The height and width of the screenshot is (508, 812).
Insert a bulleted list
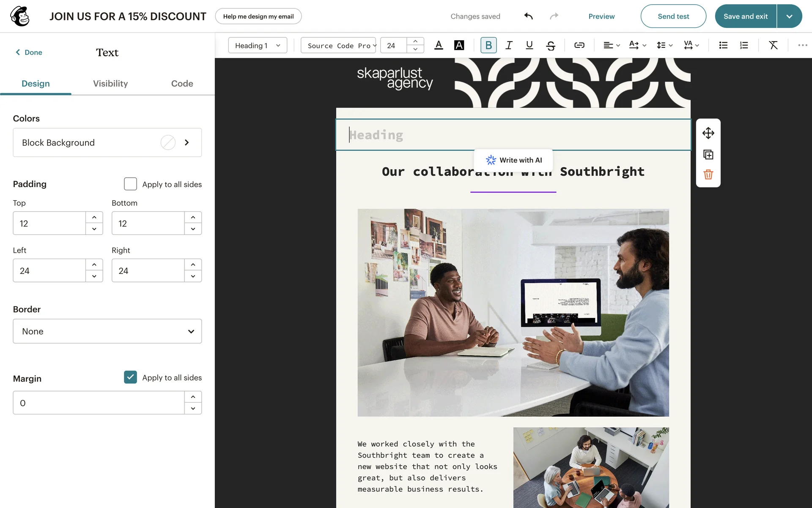coord(723,45)
